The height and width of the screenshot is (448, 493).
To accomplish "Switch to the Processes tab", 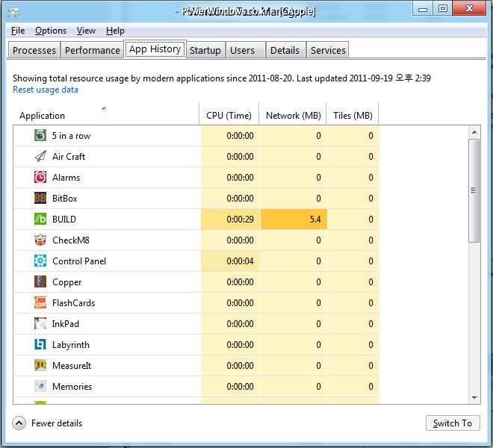I will tap(34, 50).
